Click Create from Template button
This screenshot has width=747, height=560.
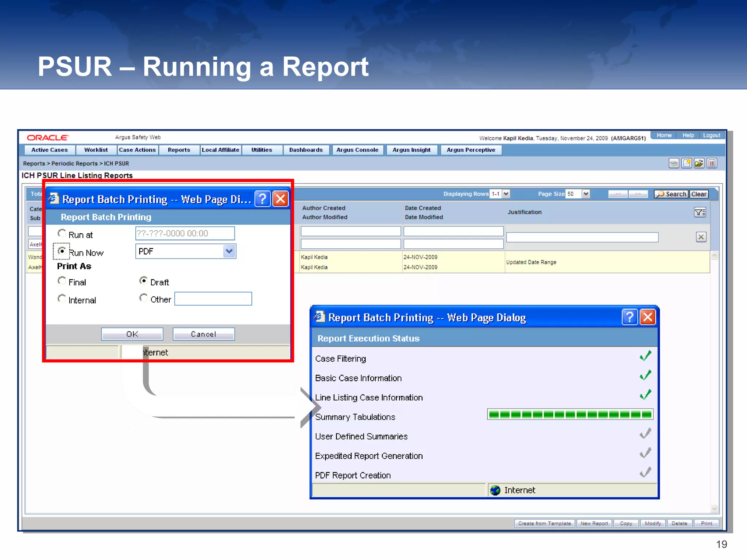545,523
